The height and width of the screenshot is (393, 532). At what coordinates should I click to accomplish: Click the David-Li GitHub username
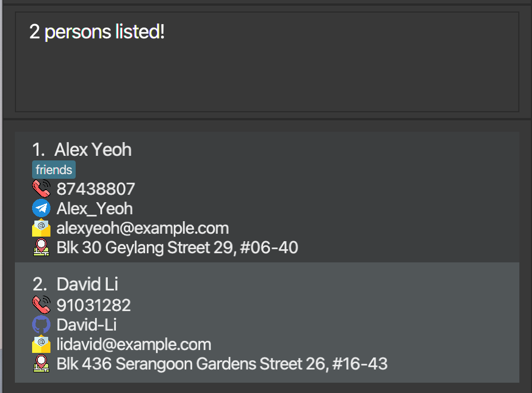(x=87, y=325)
